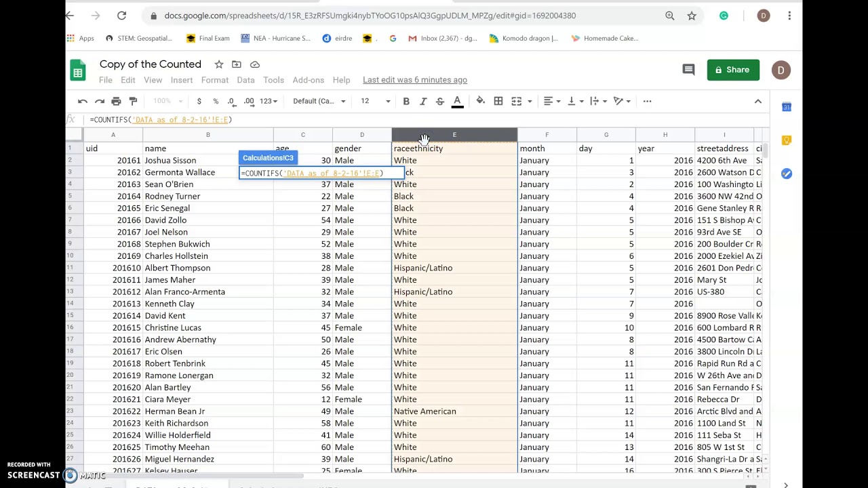Open the last edit history link

(415, 80)
